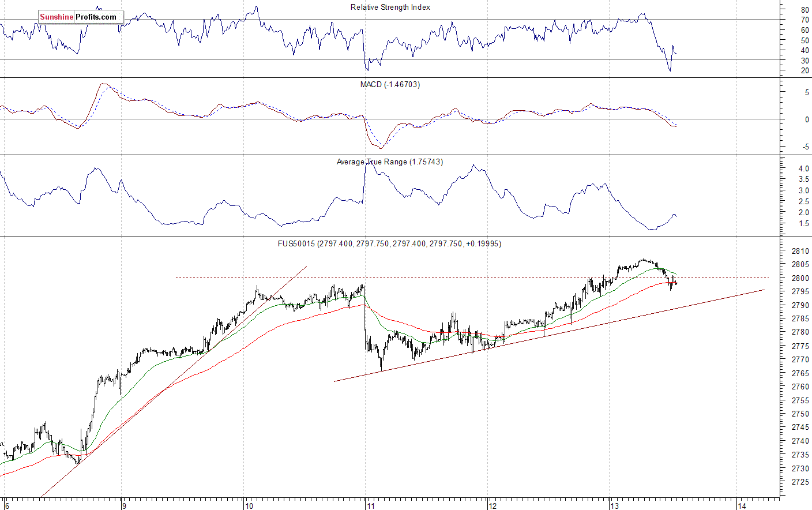Click the FUS50015 price quote header
The image size is (812, 510).
(x=389, y=244)
